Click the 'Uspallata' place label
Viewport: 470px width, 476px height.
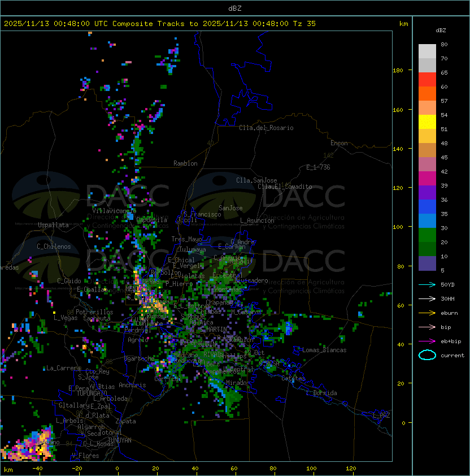tap(53, 225)
